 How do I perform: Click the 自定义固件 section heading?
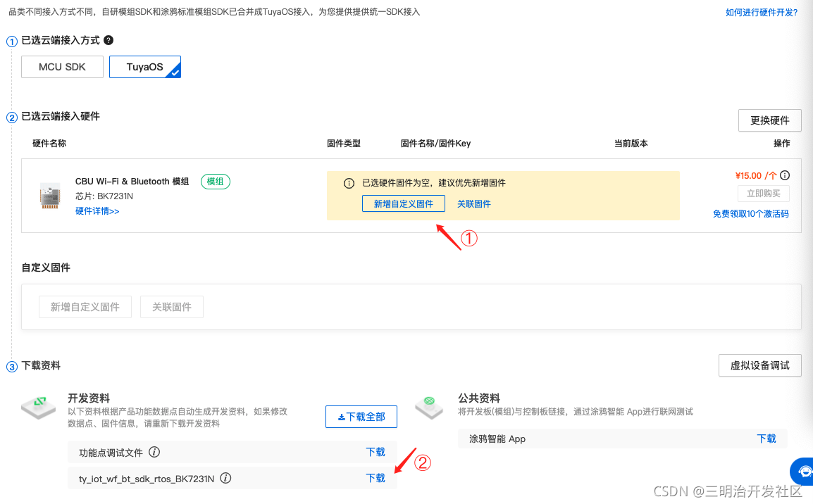pyautogui.click(x=46, y=267)
